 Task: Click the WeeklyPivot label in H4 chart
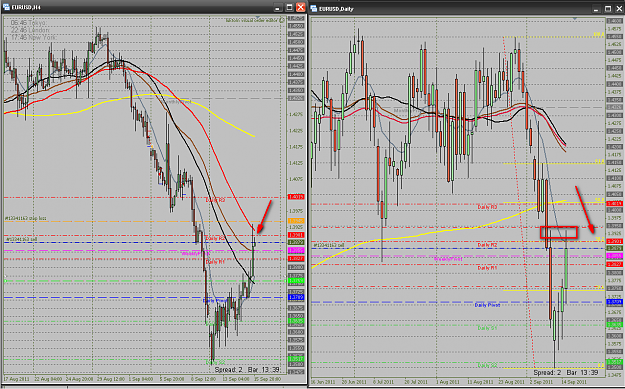click(195, 253)
